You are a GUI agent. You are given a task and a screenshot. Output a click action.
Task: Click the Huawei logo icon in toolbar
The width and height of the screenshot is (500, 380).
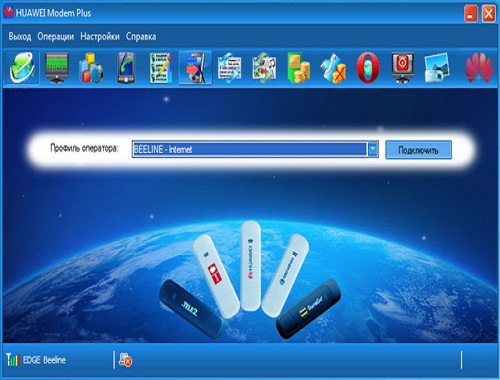[479, 68]
